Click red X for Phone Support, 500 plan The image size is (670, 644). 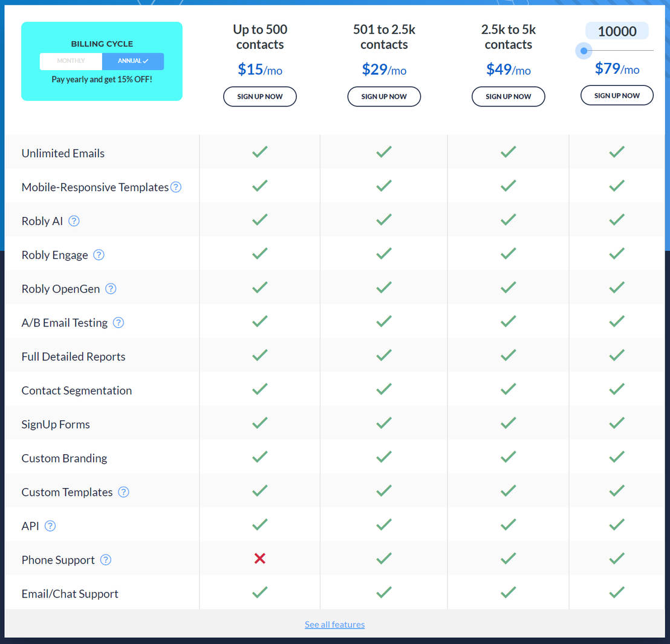tap(260, 558)
